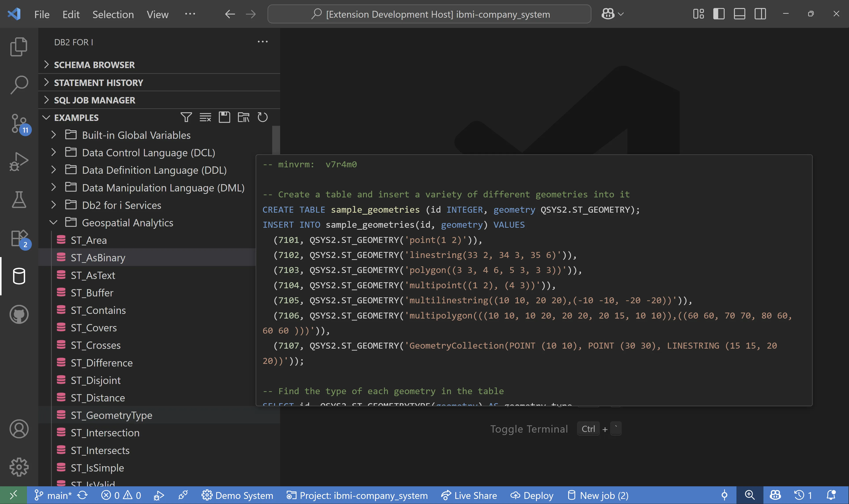
Task: Open the File menu
Action: (42, 14)
